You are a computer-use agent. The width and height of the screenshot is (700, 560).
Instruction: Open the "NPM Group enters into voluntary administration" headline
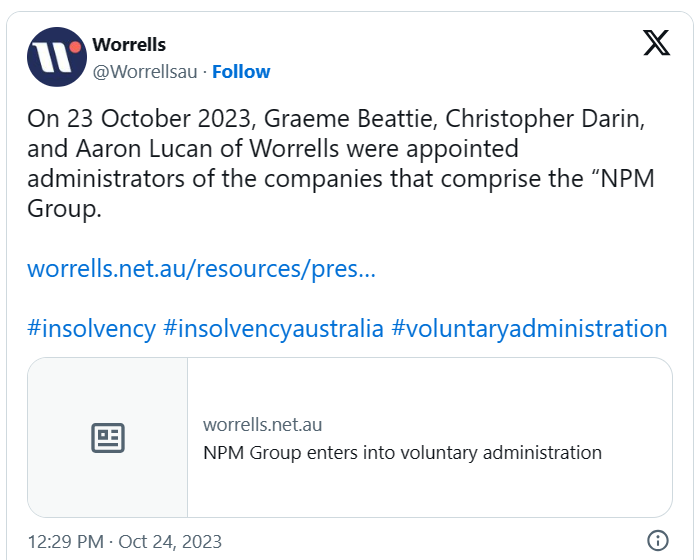click(402, 452)
